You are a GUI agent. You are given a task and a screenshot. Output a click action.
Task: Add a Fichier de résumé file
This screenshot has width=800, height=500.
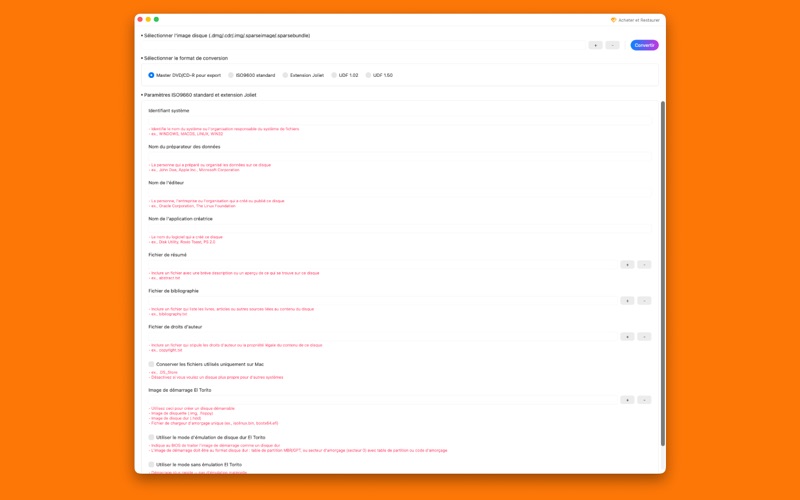pyautogui.click(x=627, y=264)
